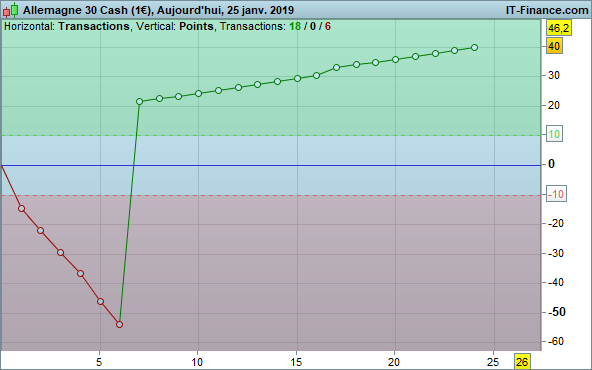
Task: Click the 25 label on horizontal axis
Action: (493, 362)
